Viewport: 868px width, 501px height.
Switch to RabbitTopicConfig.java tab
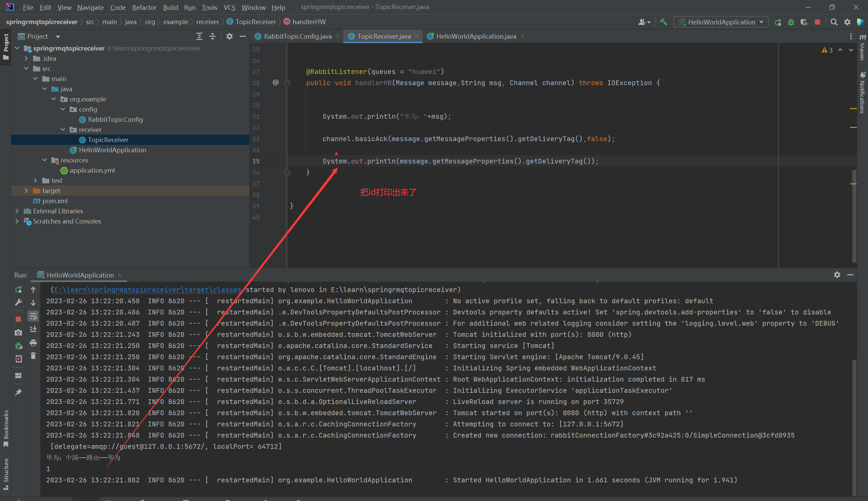tap(297, 37)
